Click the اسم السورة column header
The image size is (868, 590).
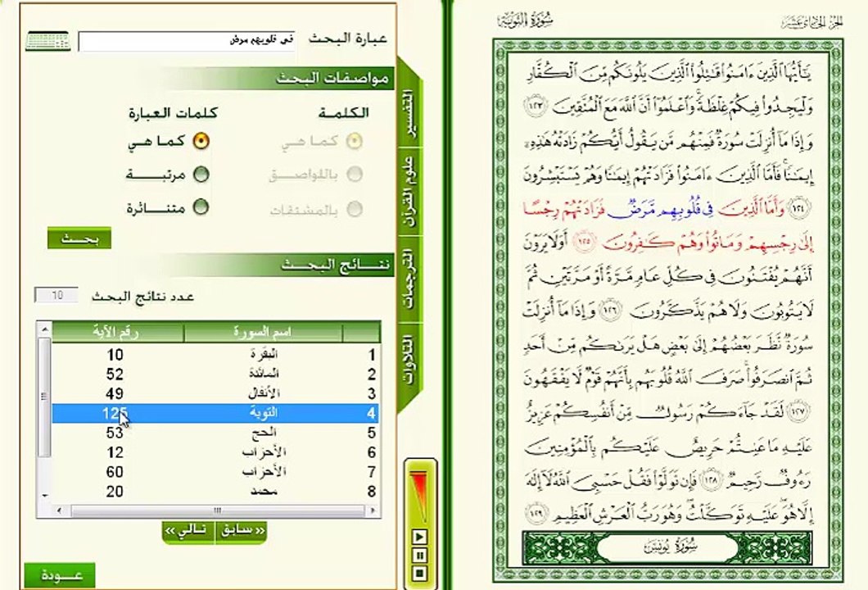263,333
